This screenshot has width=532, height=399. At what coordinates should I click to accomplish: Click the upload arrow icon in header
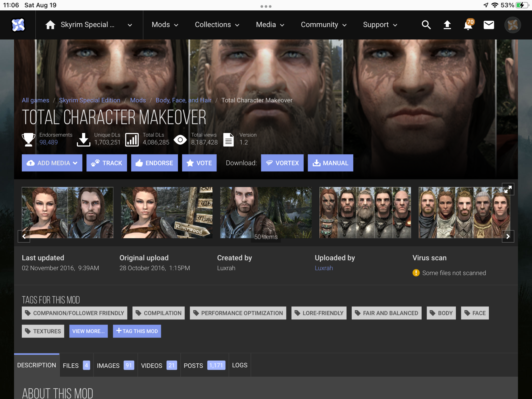pos(447,25)
